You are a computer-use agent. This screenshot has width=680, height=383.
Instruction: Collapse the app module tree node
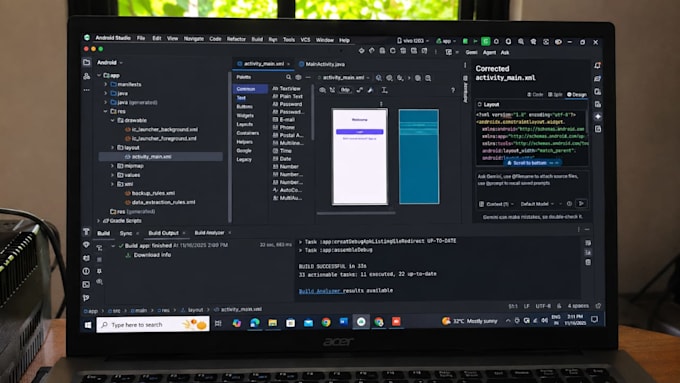click(99, 75)
